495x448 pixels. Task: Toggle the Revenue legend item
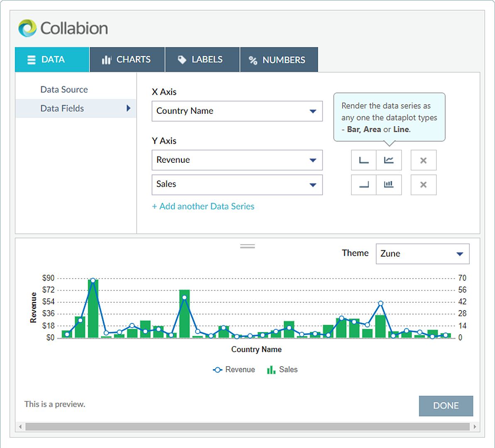[234, 370]
